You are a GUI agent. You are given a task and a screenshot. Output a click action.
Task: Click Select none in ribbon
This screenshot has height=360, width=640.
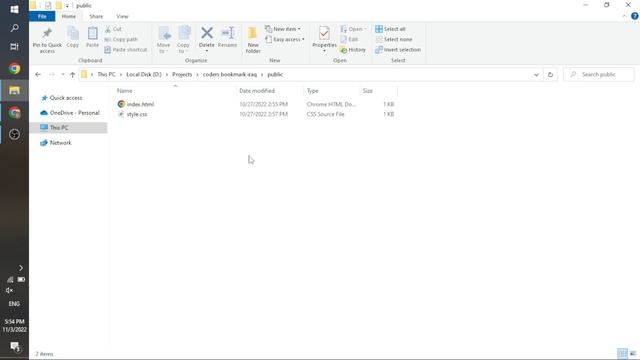coord(393,39)
